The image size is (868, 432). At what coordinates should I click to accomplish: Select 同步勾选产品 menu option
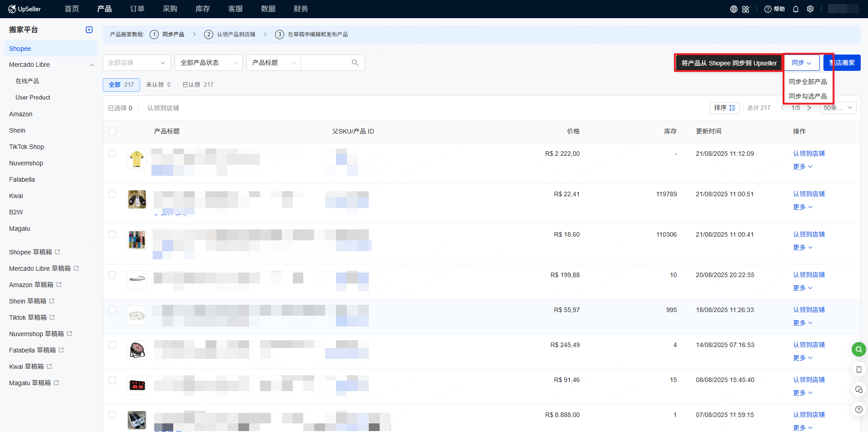[808, 96]
